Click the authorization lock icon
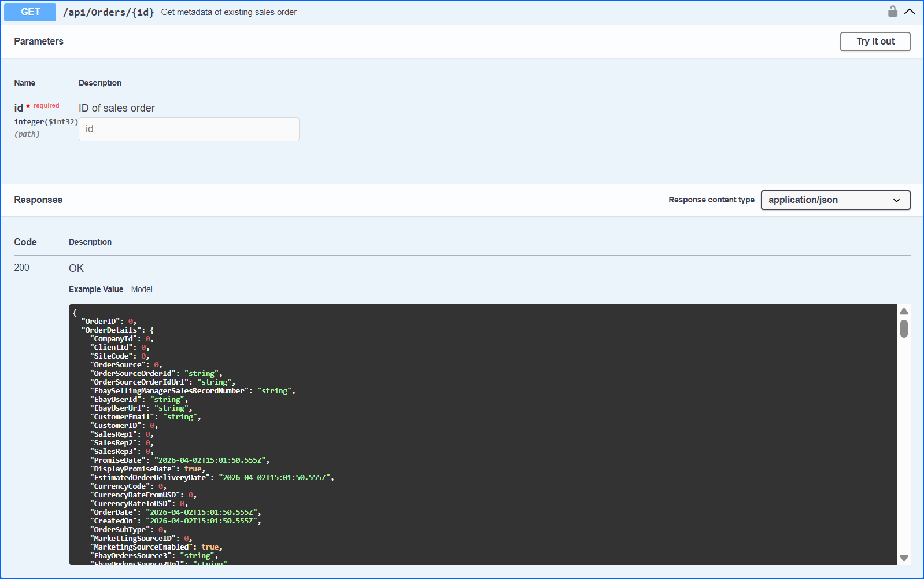 893,12
